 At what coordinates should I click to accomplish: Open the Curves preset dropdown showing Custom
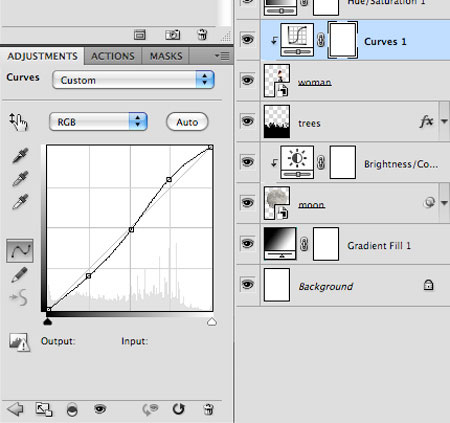click(x=133, y=80)
